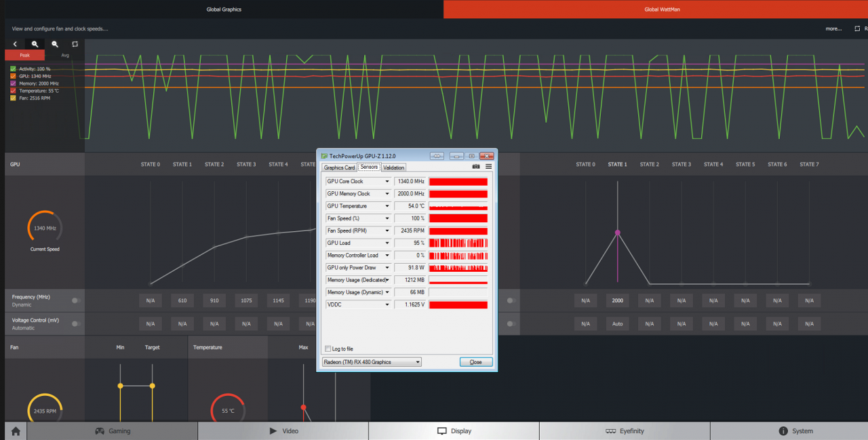
Task: Select STATE 1 in the memory frequency panel
Action: click(616, 164)
